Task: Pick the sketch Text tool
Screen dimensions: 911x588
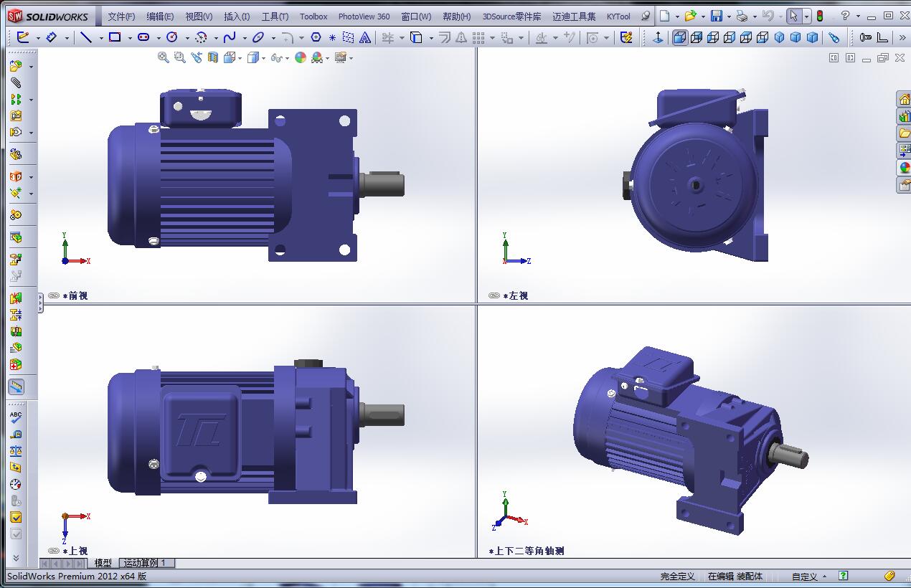Action: [x=365, y=37]
